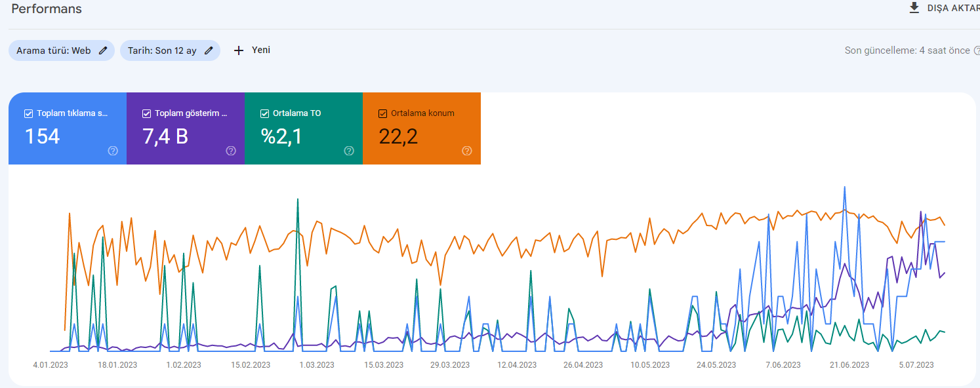The height and width of the screenshot is (388, 980).
Task: Select the 154 total clicks metric card
Action: 68,128
